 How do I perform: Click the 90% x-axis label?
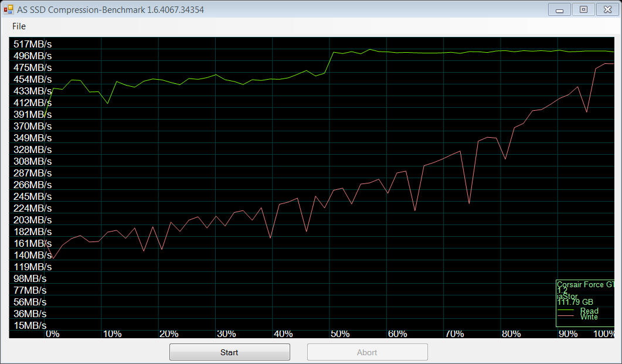(568, 334)
